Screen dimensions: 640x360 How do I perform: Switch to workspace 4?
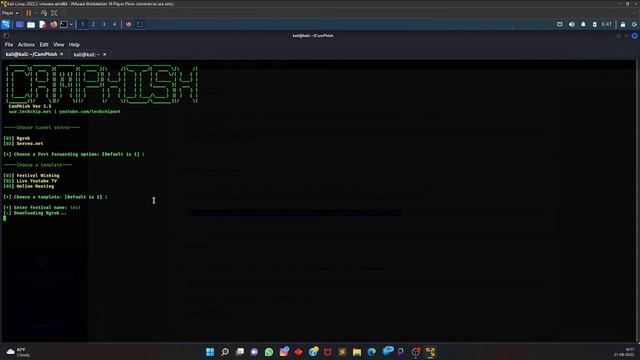pos(114,24)
